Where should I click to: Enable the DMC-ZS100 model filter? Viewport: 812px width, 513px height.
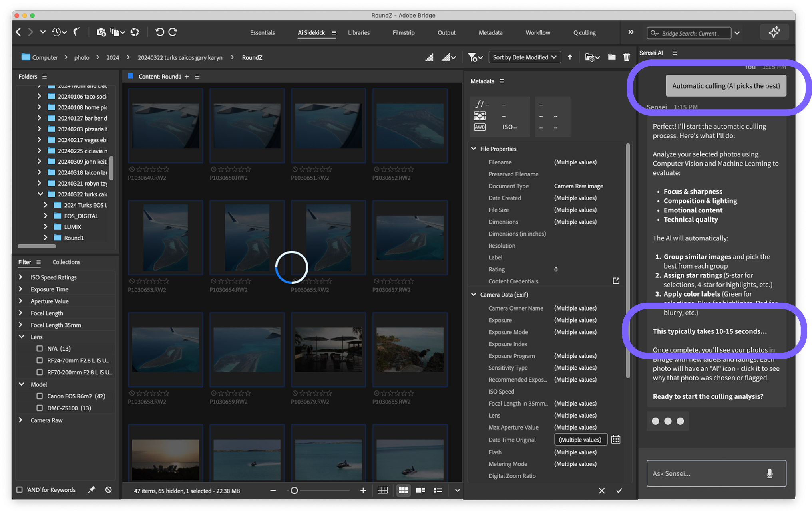(x=40, y=408)
